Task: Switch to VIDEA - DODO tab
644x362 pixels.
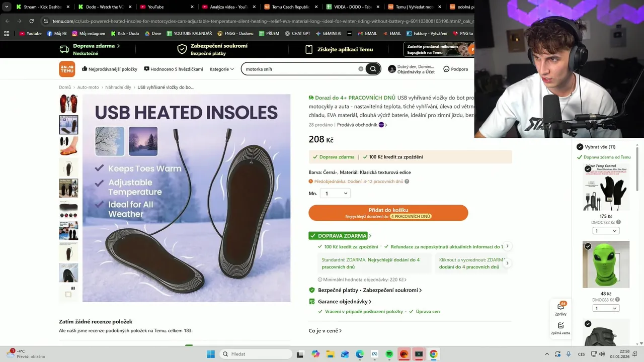Action: (x=352, y=7)
